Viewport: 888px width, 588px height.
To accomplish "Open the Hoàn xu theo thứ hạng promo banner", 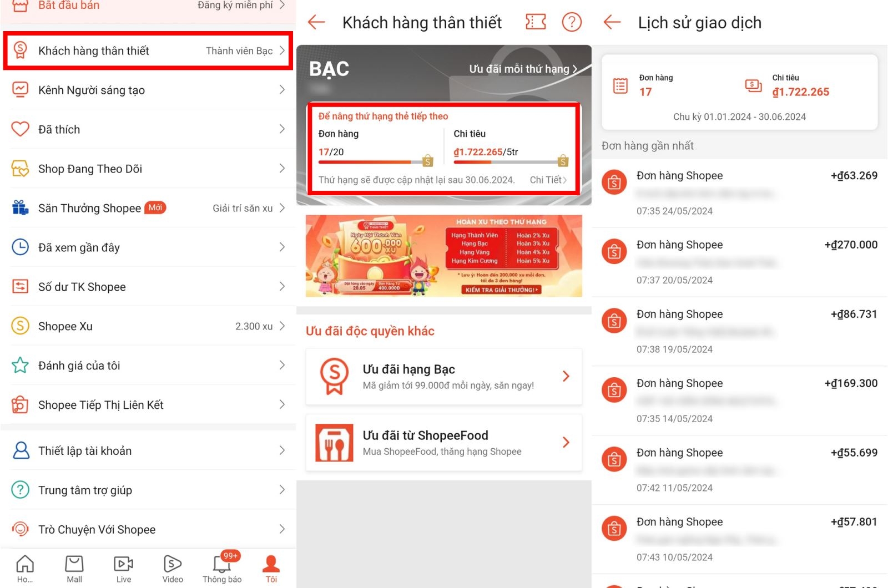I will click(x=444, y=256).
